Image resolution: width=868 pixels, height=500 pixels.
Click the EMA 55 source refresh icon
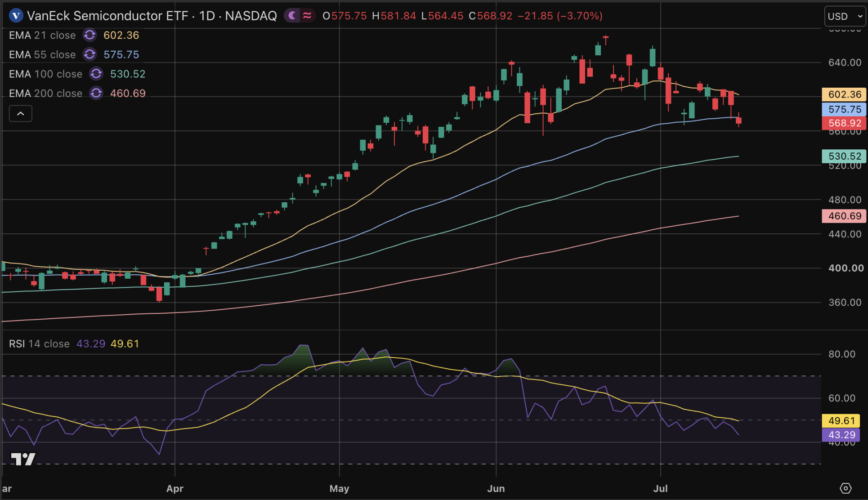point(89,54)
